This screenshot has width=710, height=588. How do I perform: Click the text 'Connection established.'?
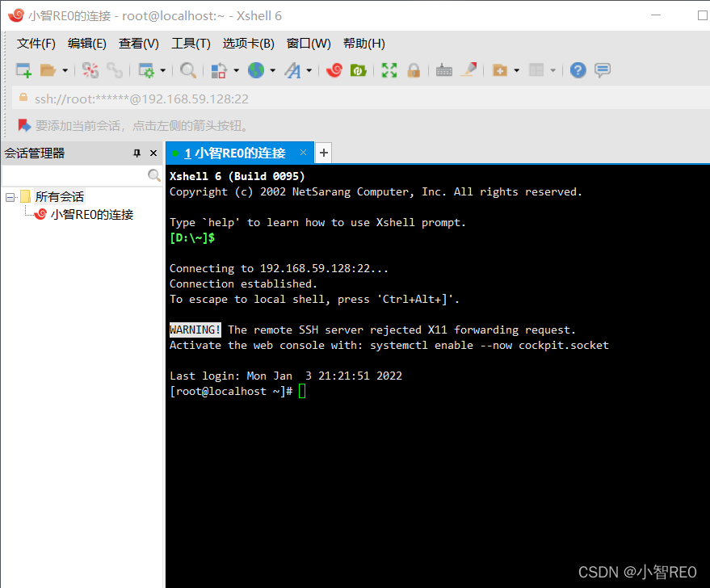244,283
